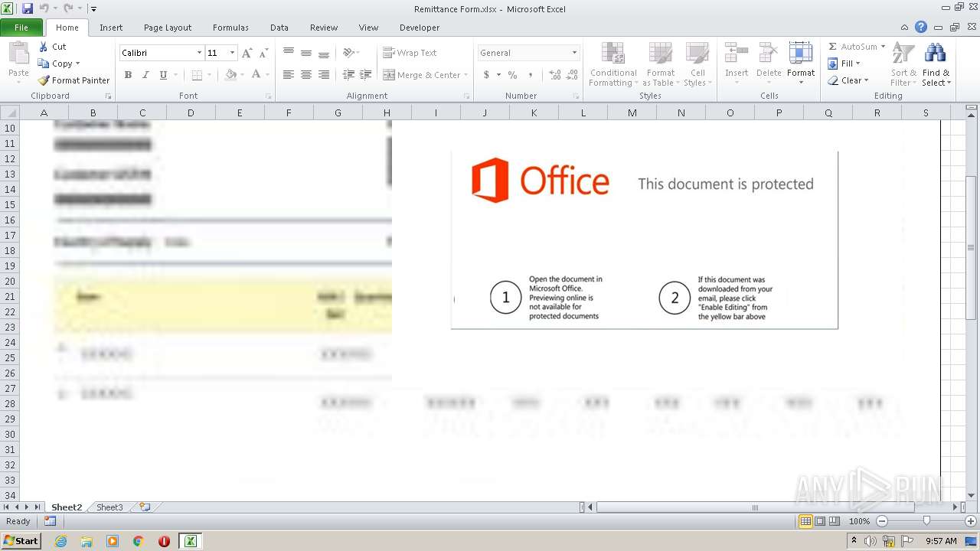The width and height of the screenshot is (980, 551).
Task: Adjust the zoom slider handle
Action: click(x=926, y=521)
